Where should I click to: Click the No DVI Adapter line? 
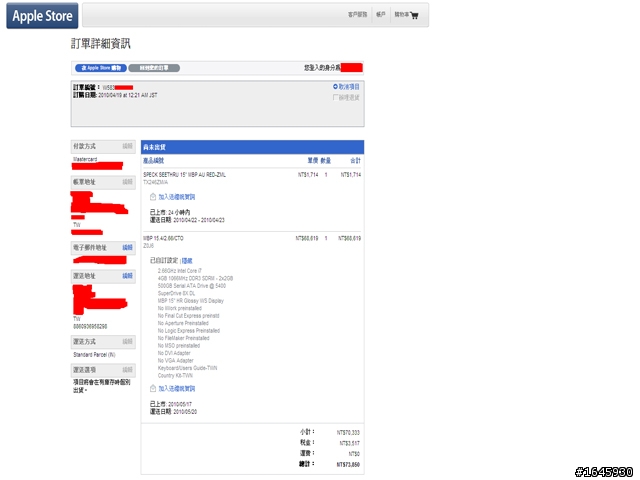coord(174,353)
